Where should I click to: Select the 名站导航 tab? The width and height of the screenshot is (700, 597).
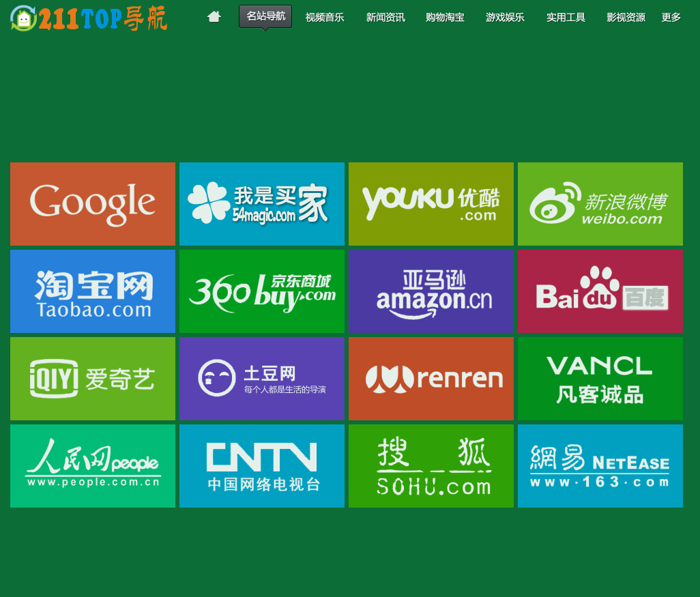(x=265, y=16)
